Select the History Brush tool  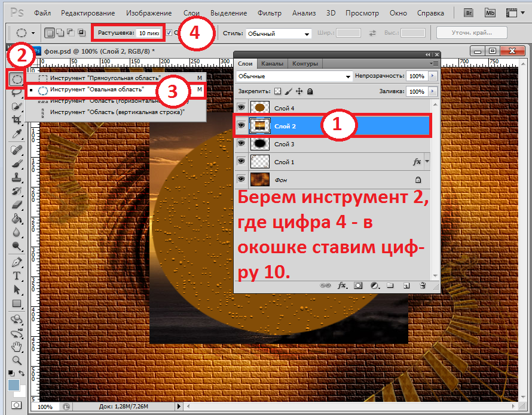tap(17, 191)
